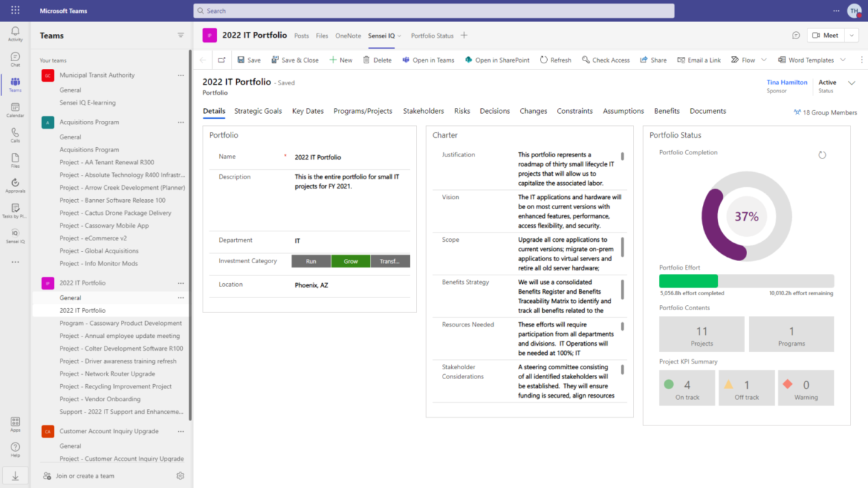Open Settings and more ellipsis in title bar
The width and height of the screenshot is (868, 488).
836,11
